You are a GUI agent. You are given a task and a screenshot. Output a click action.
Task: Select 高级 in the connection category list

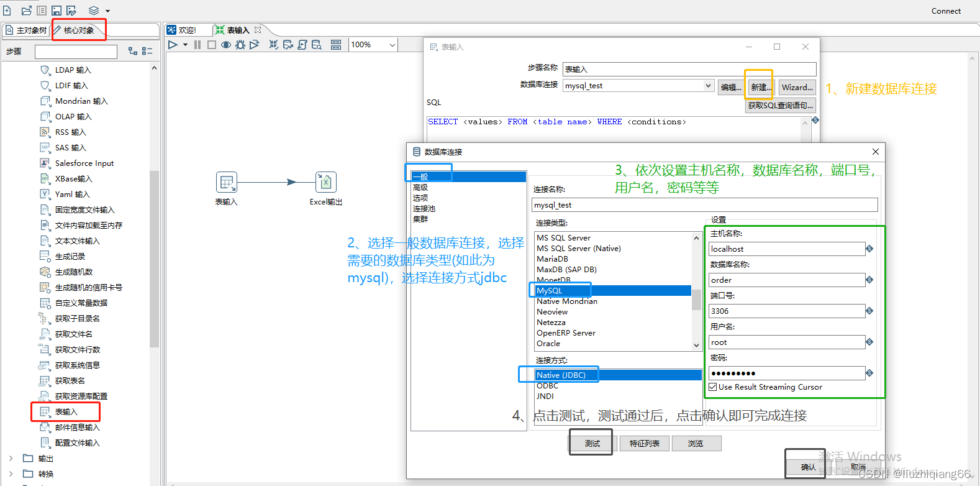click(x=420, y=188)
